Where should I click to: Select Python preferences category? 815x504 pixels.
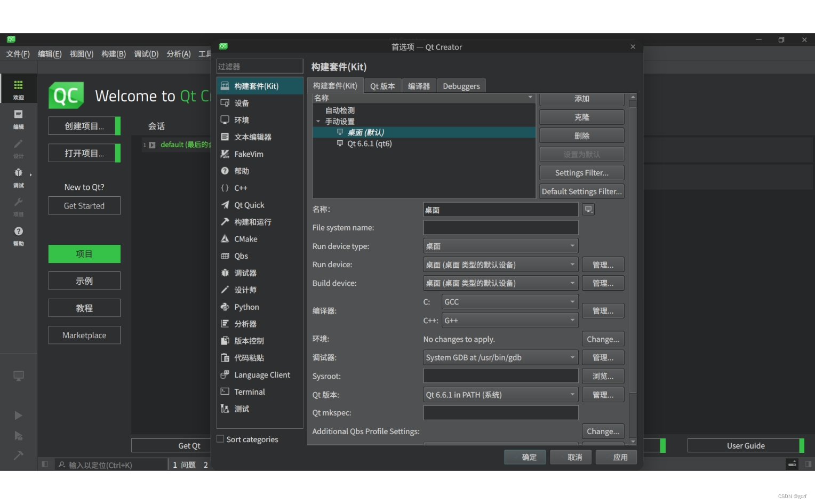pyautogui.click(x=260, y=307)
